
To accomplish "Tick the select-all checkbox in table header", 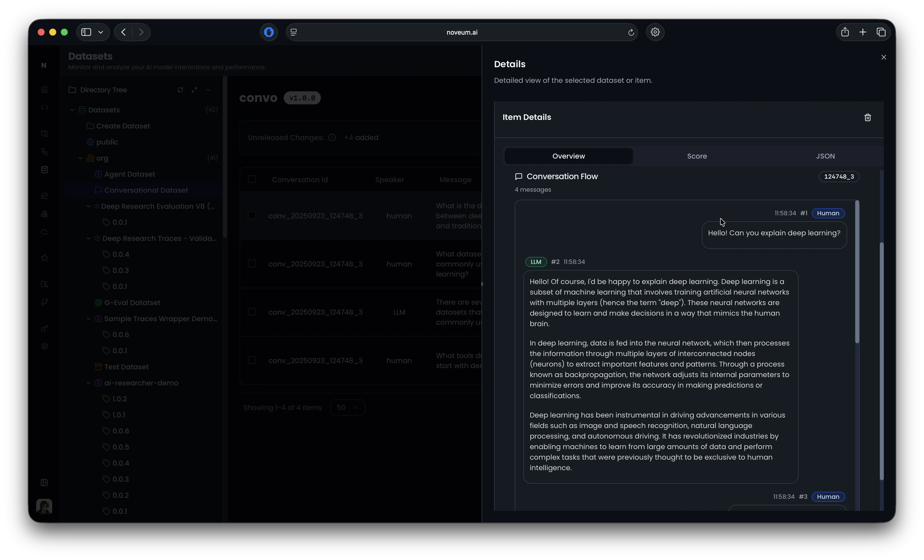I will pyautogui.click(x=252, y=180).
